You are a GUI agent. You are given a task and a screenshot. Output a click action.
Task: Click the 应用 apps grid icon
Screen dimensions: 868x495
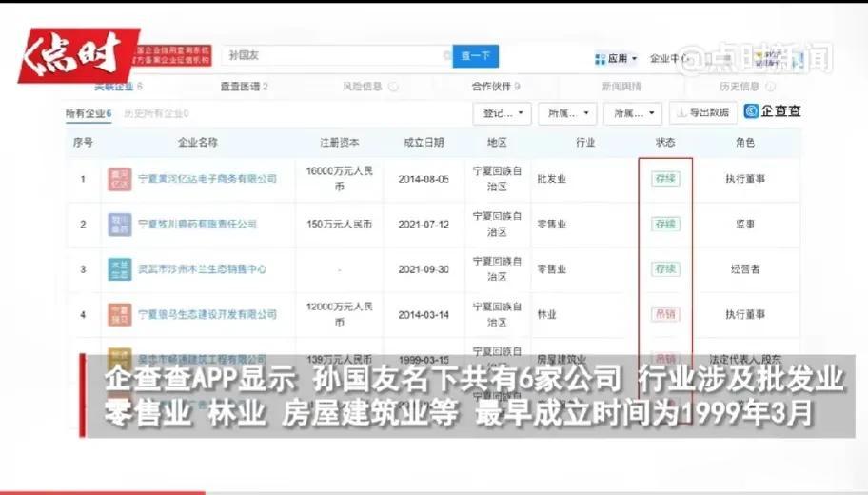(600, 59)
